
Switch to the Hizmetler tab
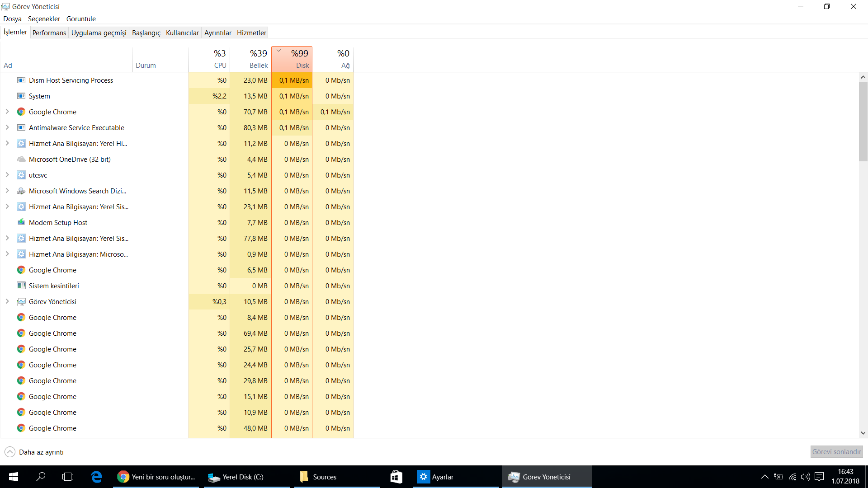pyautogui.click(x=251, y=33)
